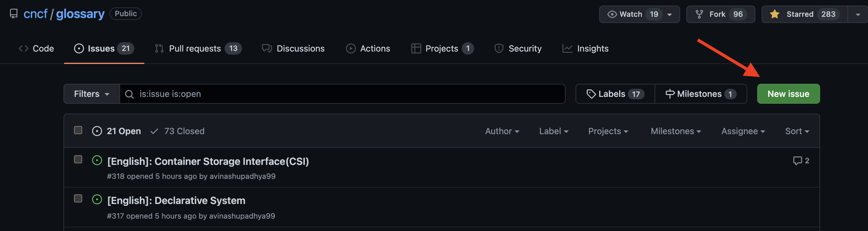Click the green New issue button
868x231 pixels.
point(788,94)
